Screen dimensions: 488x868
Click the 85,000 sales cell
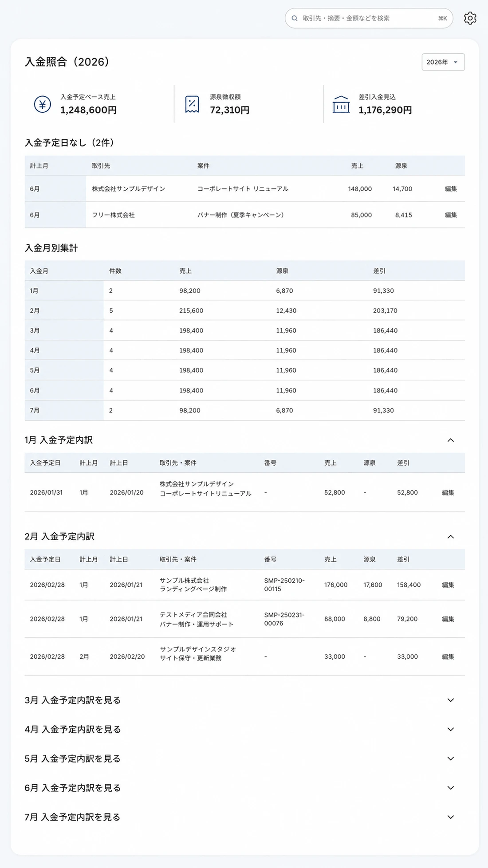(x=362, y=215)
